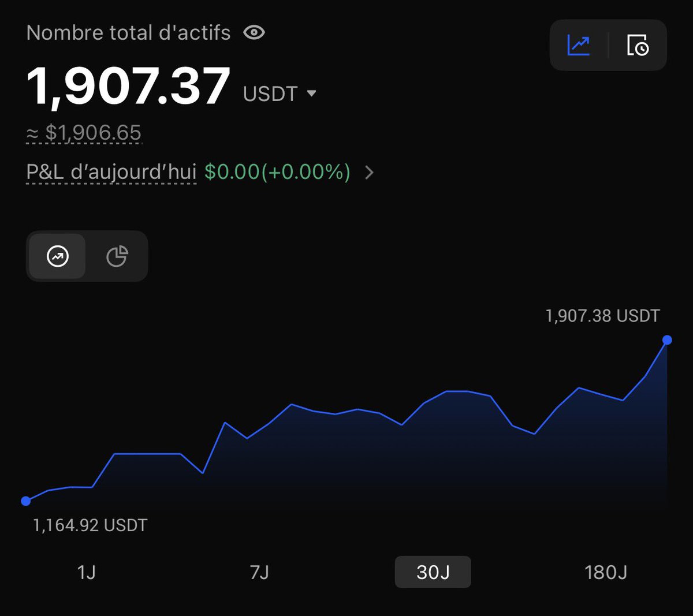Tap the 1,164.92 USDT chart label
This screenshot has width=693, height=616.
click(x=90, y=525)
